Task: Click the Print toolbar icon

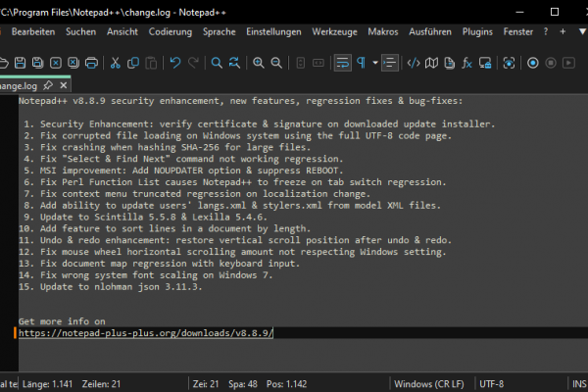Action: coord(91,63)
